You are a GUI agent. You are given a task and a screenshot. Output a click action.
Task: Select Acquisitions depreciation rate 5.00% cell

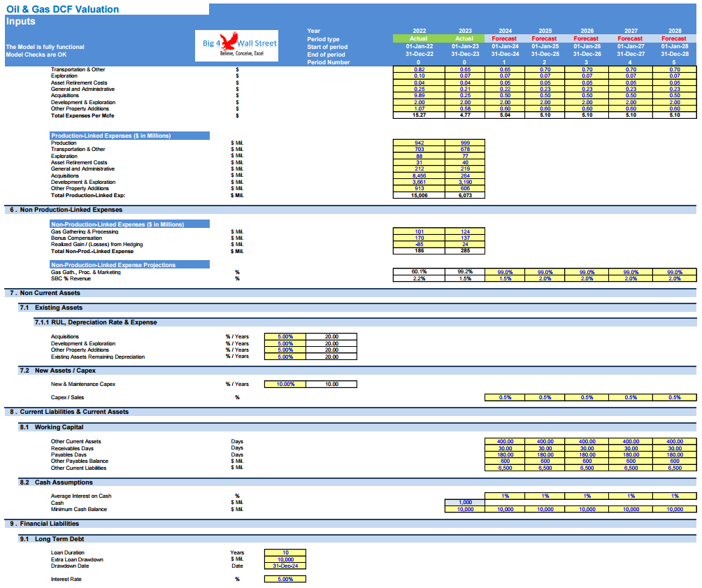point(285,337)
